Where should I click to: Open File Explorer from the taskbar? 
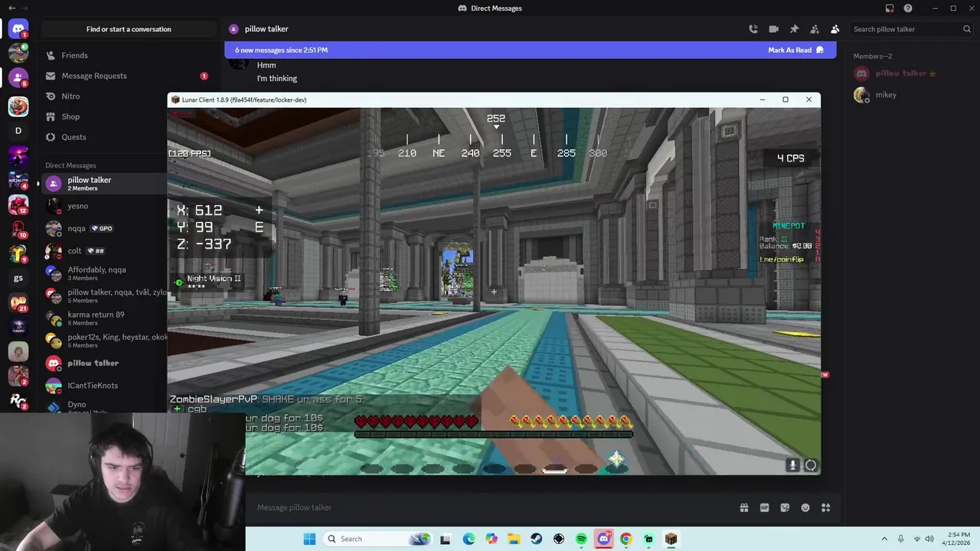[514, 539]
